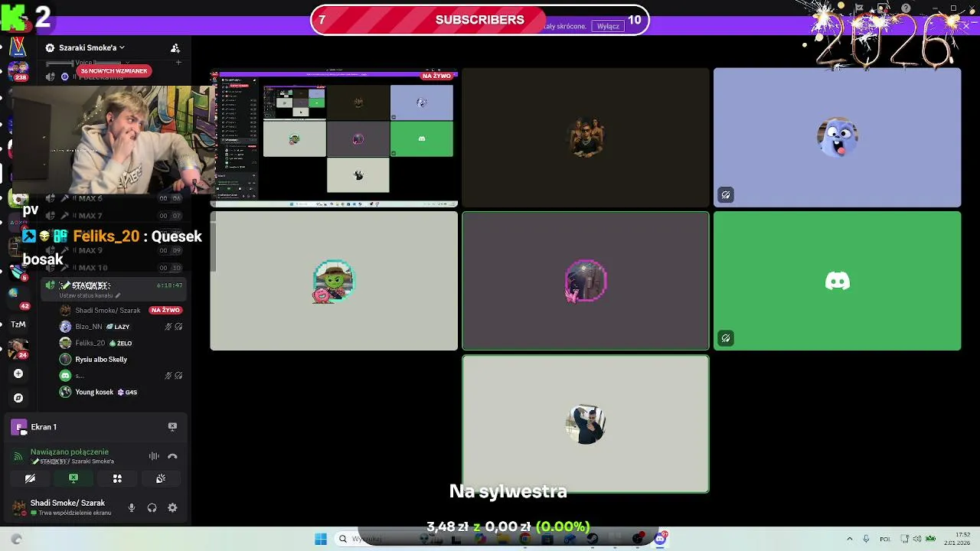Focus the bottom tile with man avatar
This screenshot has width=980, height=551.
(x=586, y=424)
